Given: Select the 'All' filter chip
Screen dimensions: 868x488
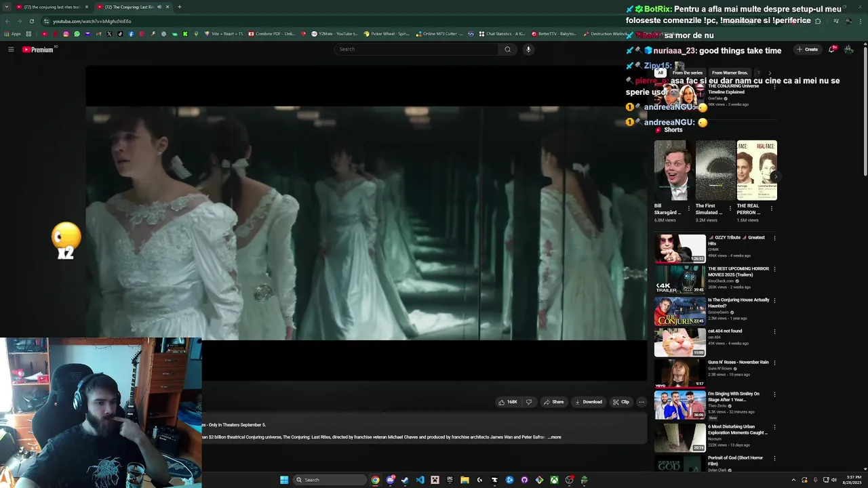Looking at the screenshot, I should pyautogui.click(x=660, y=73).
